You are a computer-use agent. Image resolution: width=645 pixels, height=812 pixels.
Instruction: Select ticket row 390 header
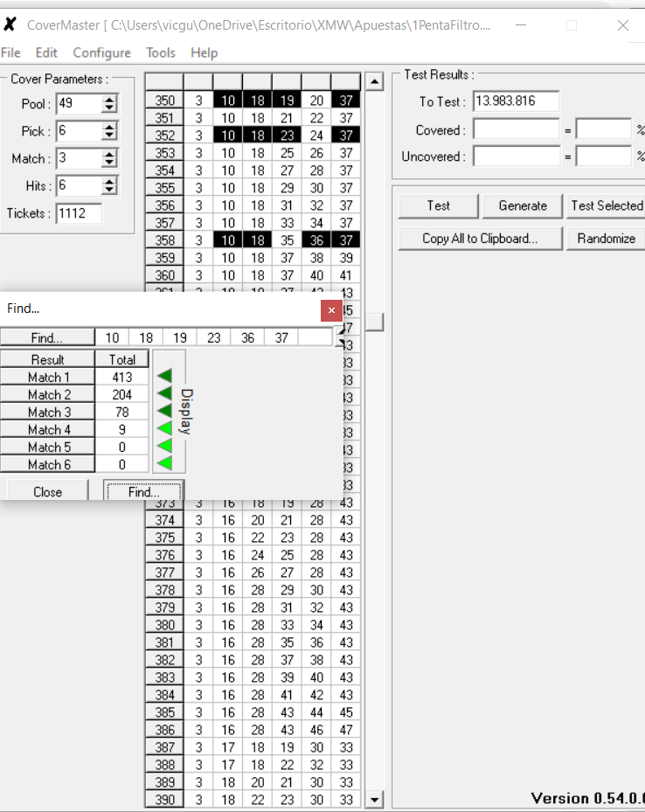point(164,800)
